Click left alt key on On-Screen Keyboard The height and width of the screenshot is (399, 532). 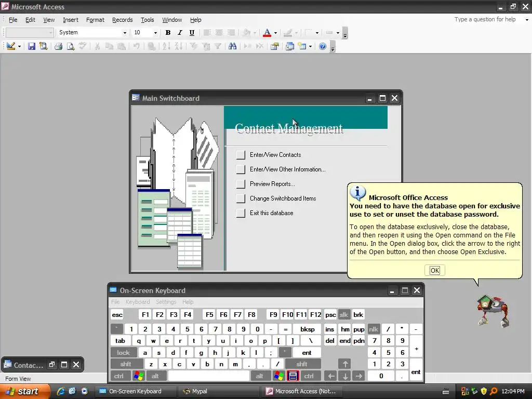tap(155, 376)
